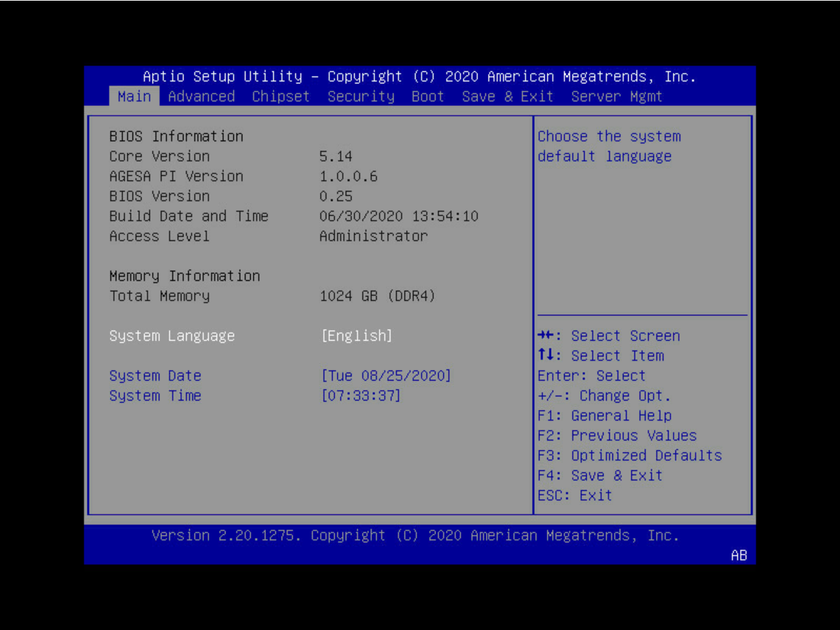Open the Security tab
This screenshot has height=630, width=840.
coord(361,96)
